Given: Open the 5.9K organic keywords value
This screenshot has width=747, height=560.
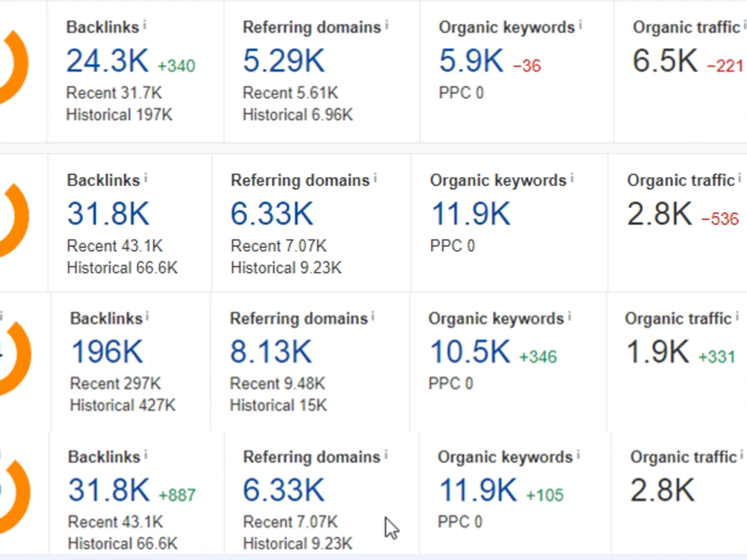Looking at the screenshot, I should coord(471,61).
